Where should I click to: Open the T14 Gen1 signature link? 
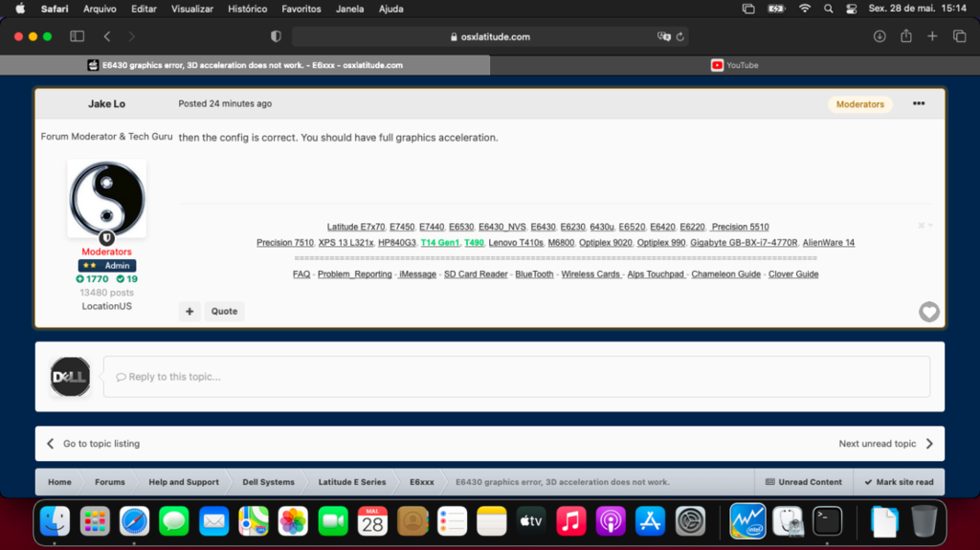pos(440,243)
